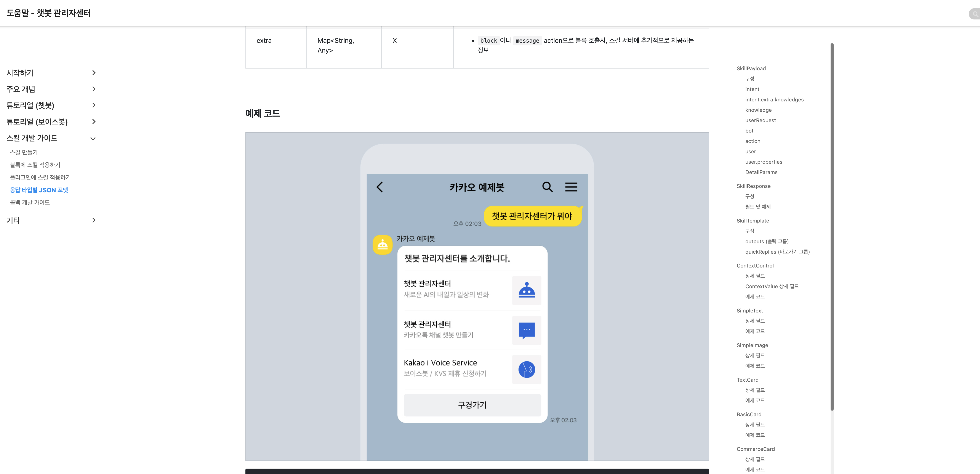Viewport: 980px width, 474px height.
Task: Expand the 기타 sidebar section
Action: click(x=94, y=220)
